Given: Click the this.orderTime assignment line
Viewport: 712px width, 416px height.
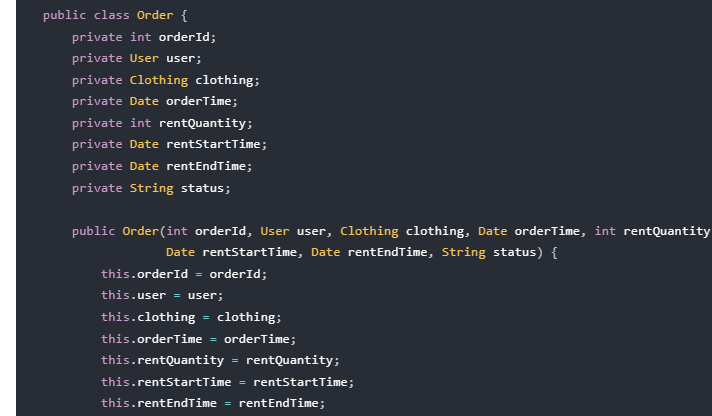Looking at the screenshot, I should click(x=198, y=339).
